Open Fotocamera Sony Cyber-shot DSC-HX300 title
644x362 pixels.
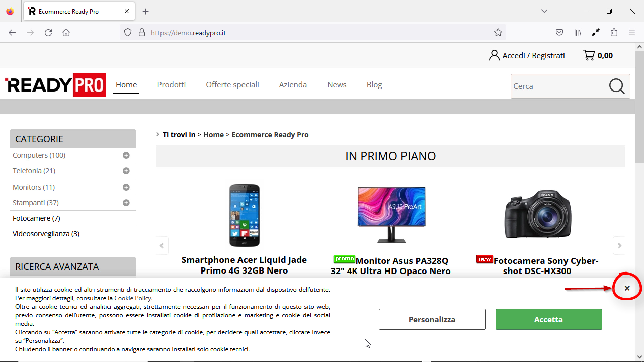tap(537, 266)
